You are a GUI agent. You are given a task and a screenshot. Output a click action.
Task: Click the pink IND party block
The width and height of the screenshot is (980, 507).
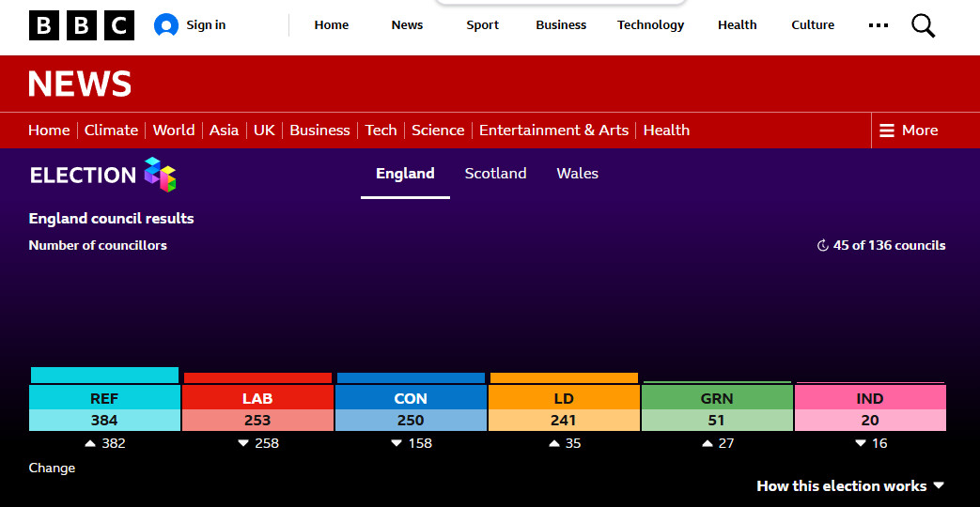(x=870, y=407)
